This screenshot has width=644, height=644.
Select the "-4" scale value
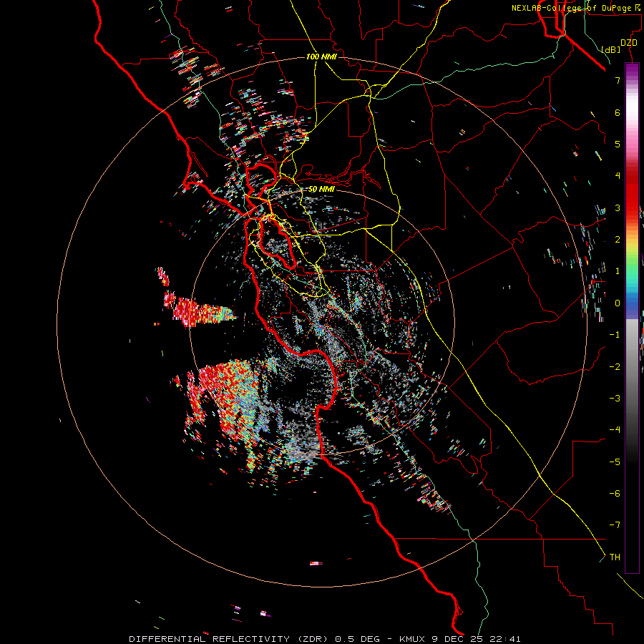click(615, 430)
